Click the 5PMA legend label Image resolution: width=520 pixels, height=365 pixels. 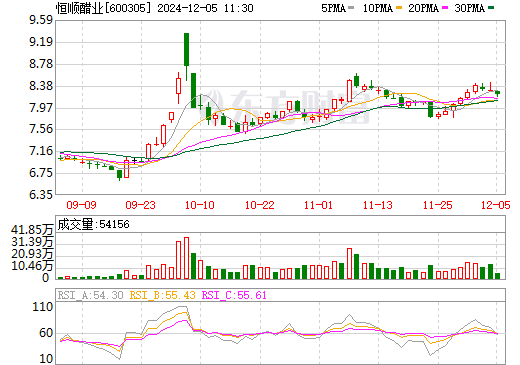[x=333, y=8]
